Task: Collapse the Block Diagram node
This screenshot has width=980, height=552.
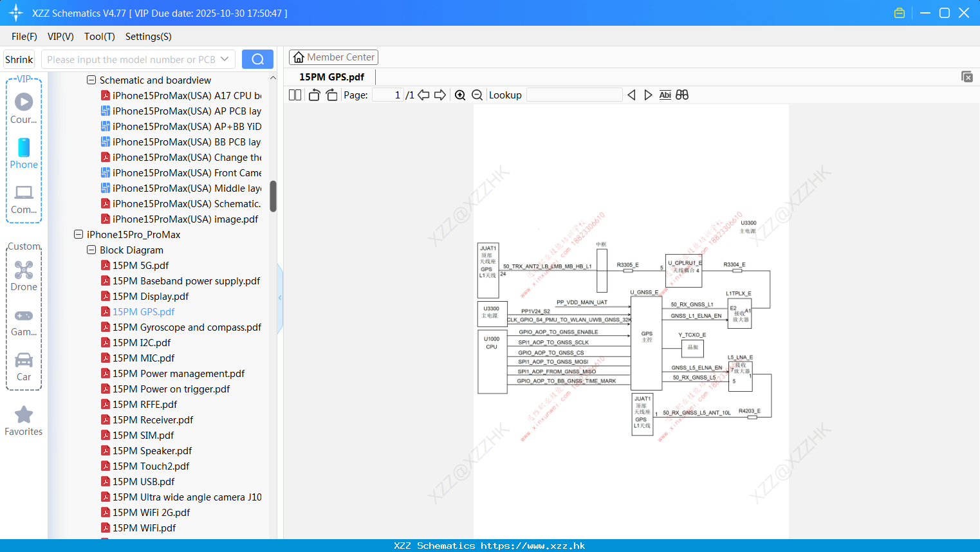Action: tap(91, 250)
